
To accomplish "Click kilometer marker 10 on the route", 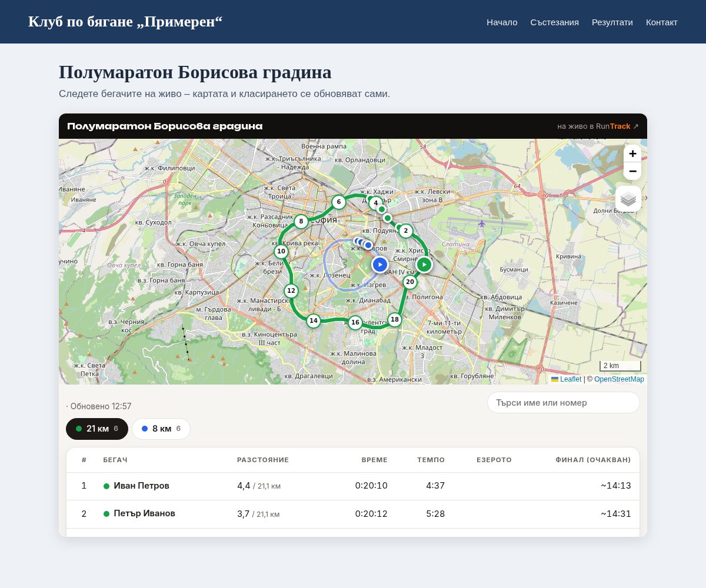I will (281, 252).
